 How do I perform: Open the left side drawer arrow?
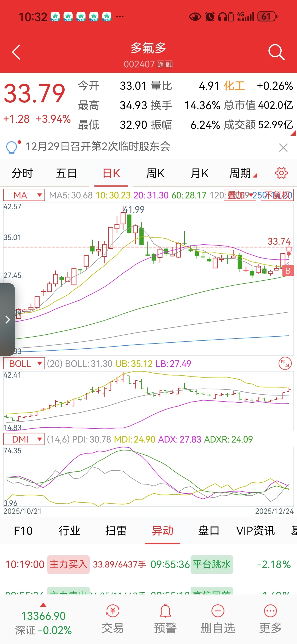tap(7, 320)
